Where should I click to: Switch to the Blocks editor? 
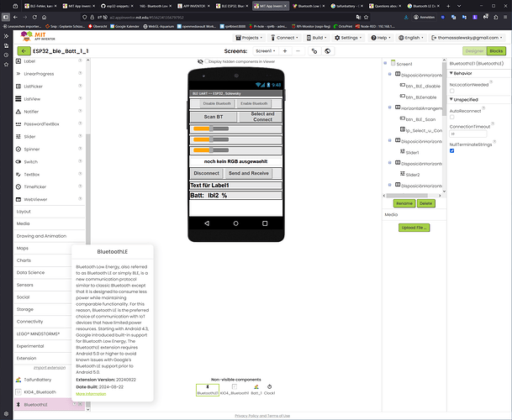coord(496,51)
